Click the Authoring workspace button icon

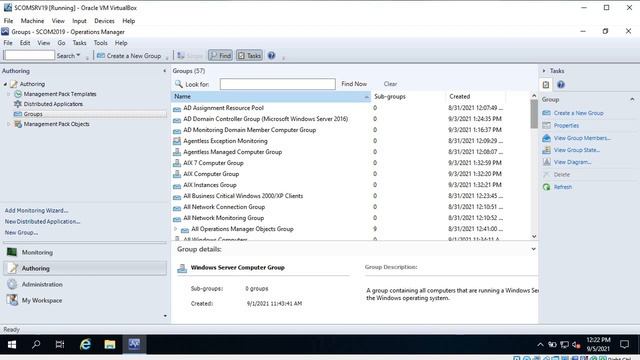(x=13, y=268)
